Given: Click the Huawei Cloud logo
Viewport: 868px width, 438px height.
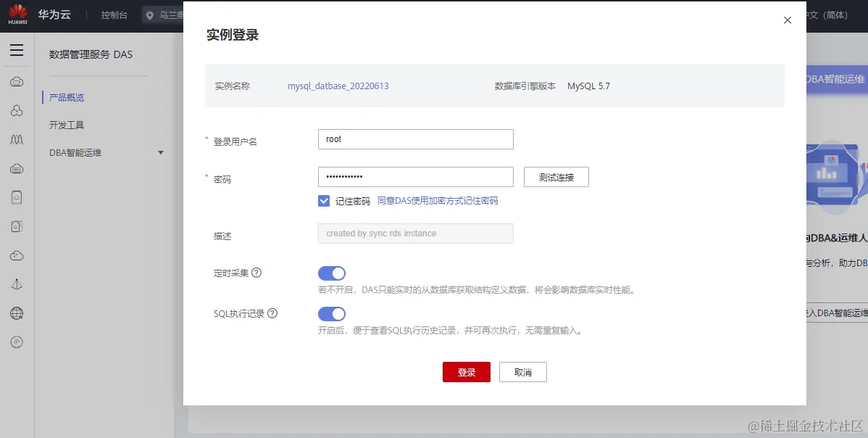Looking at the screenshot, I should pyautogui.click(x=17, y=15).
